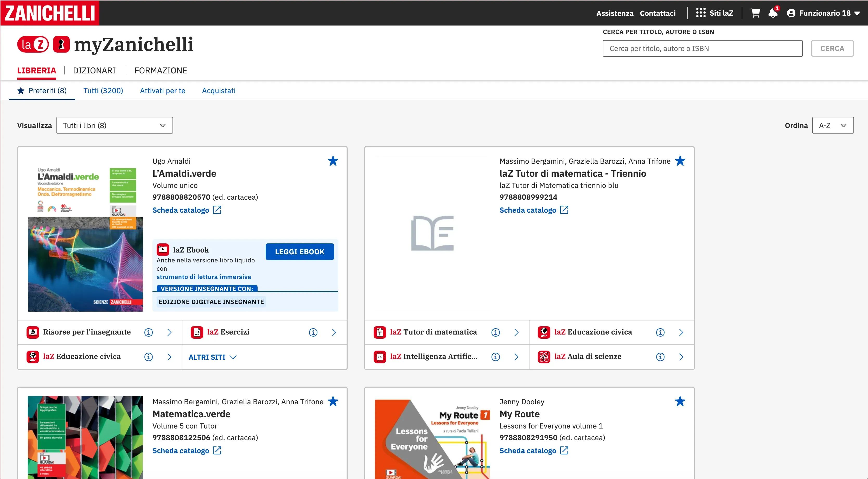
Task: Click the laZ logo beside myZanichelli
Action: pos(33,44)
